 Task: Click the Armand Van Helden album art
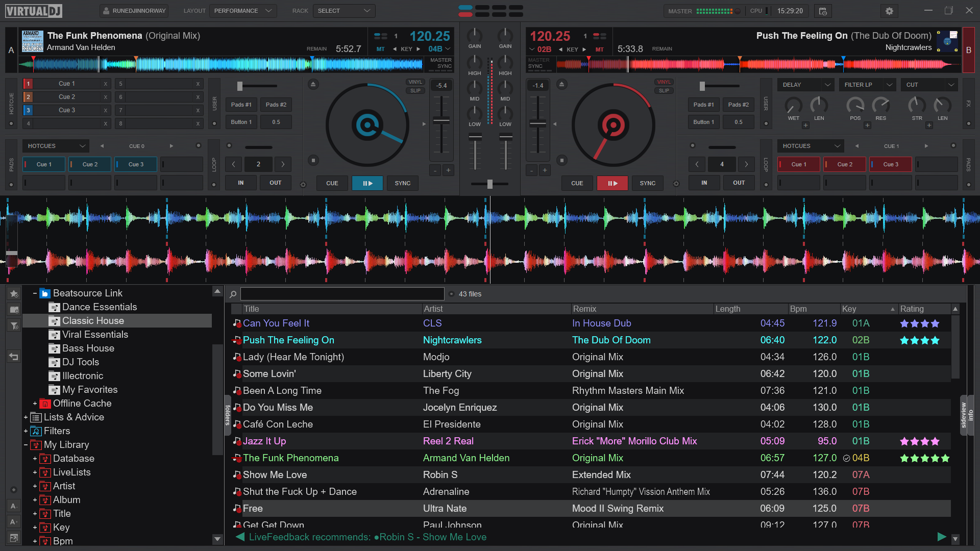click(x=33, y=41)
